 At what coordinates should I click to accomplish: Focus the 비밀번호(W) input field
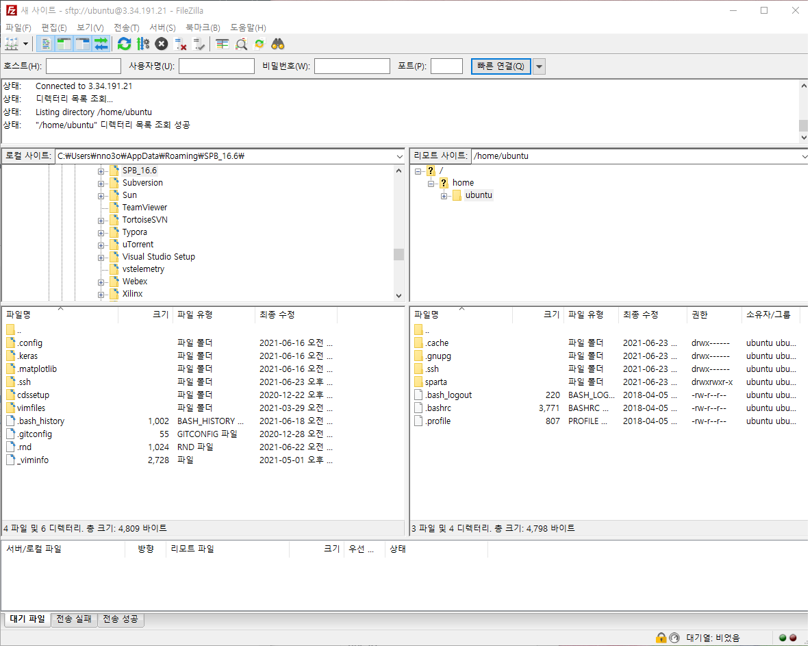pyautogui.click(x=352, y=66)
